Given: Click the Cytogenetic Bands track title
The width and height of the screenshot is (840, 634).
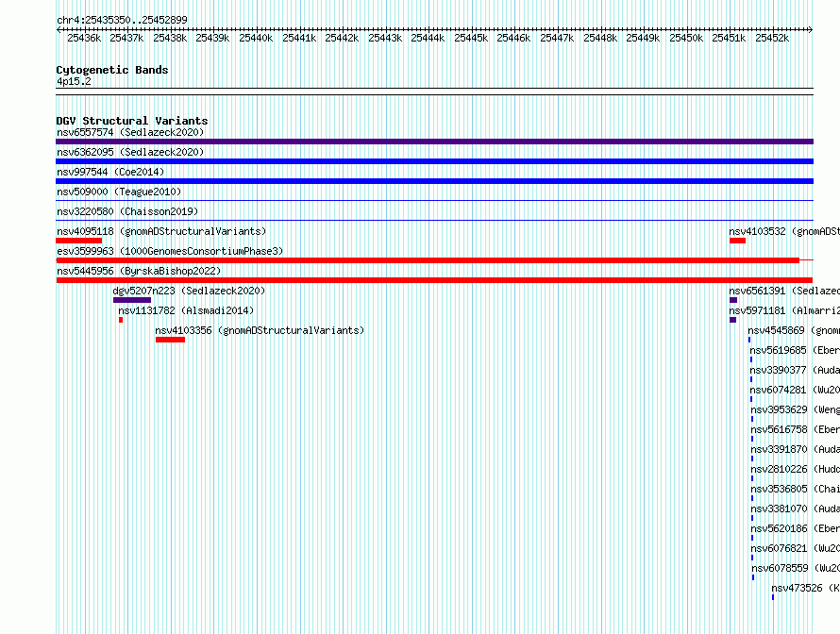Looking at the screenshot, I should [x=112, y=70].
